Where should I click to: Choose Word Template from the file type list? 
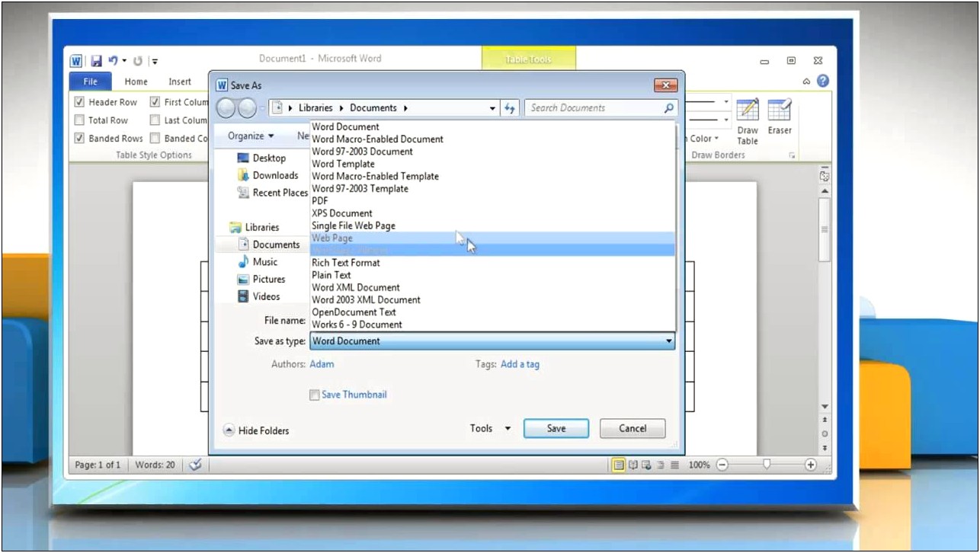click(492, 164)
